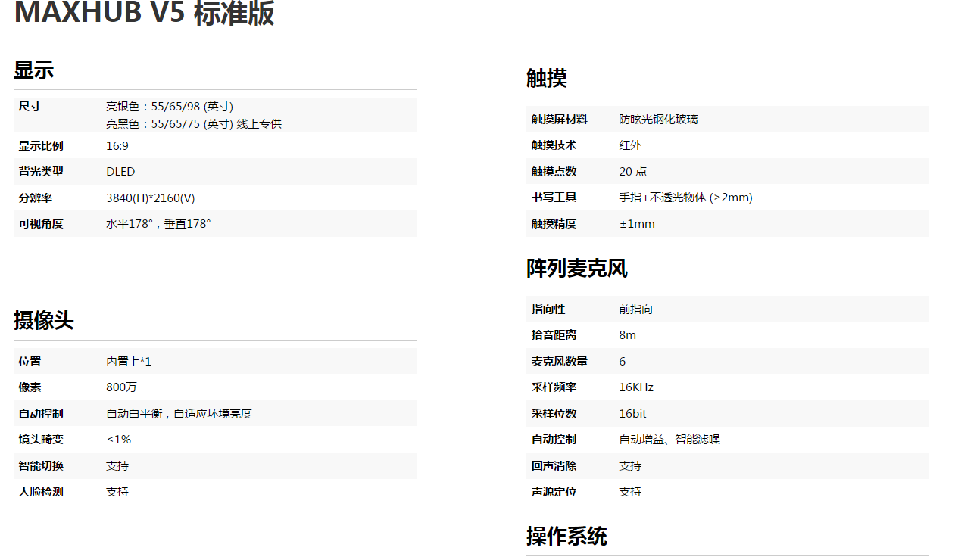Select the DLED backlight type value
The width and height of the screenshot is (980, 560).
coord(120,172)
